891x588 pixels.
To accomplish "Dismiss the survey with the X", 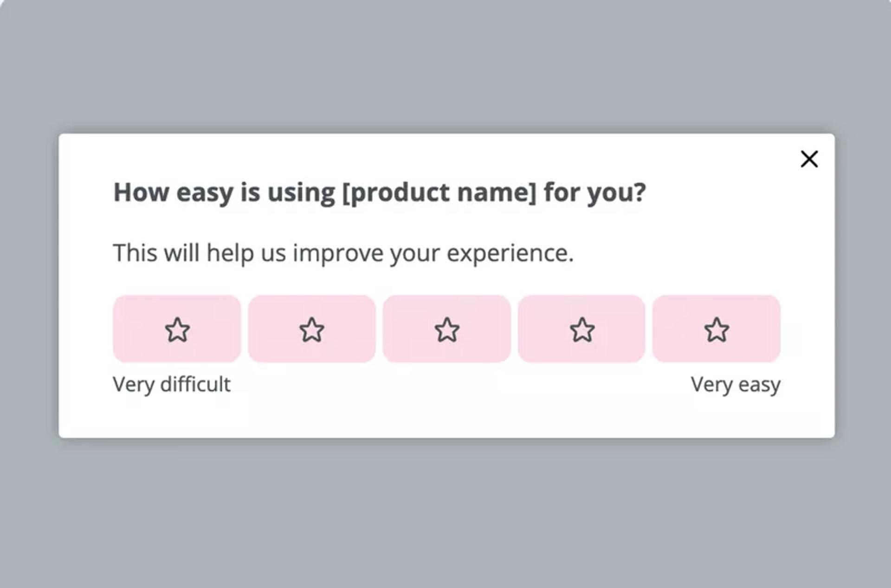I will pyautogui.click(x=809, y=159).
